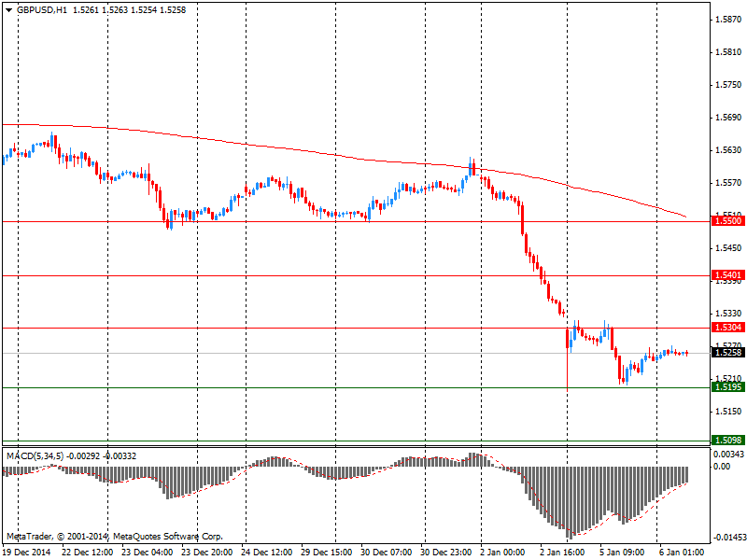Click the 5 Jan 09:00 time axis label
Screen dimensions: 747x560
(622, 553)
